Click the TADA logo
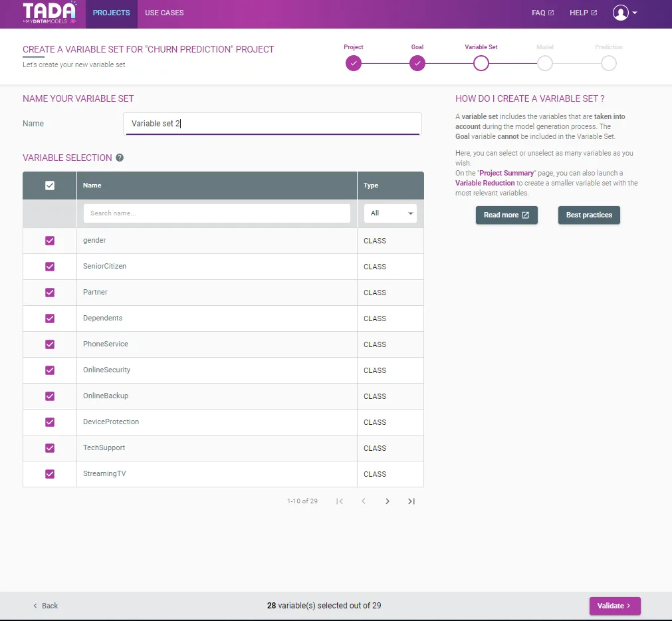Viewport: 672px width, 621px height. tap(50, 13)
